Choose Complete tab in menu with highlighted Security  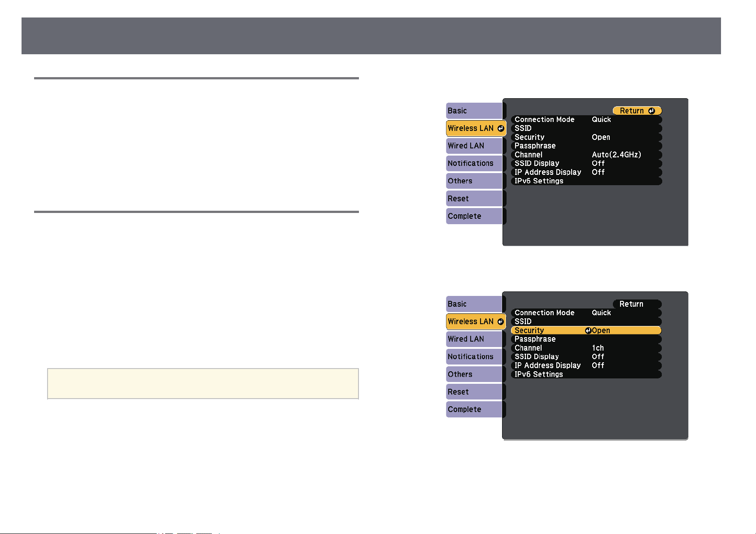pyautogui.click(x=474, y=409)
